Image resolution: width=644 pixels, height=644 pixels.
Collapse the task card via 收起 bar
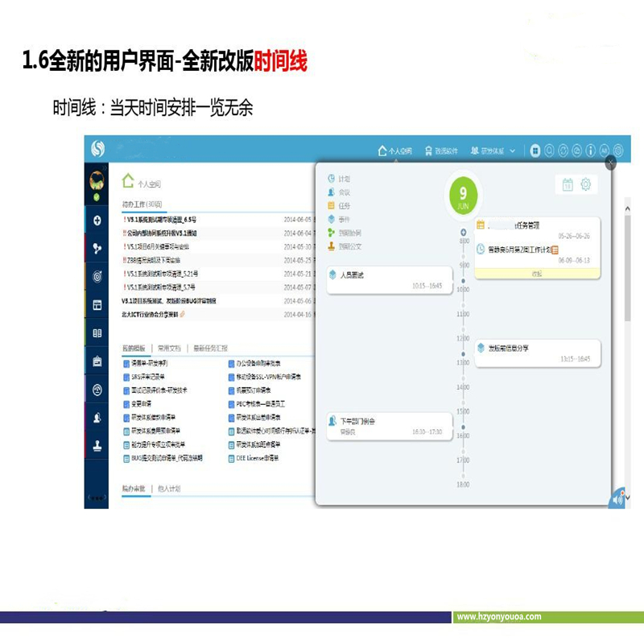coord(537,274)
